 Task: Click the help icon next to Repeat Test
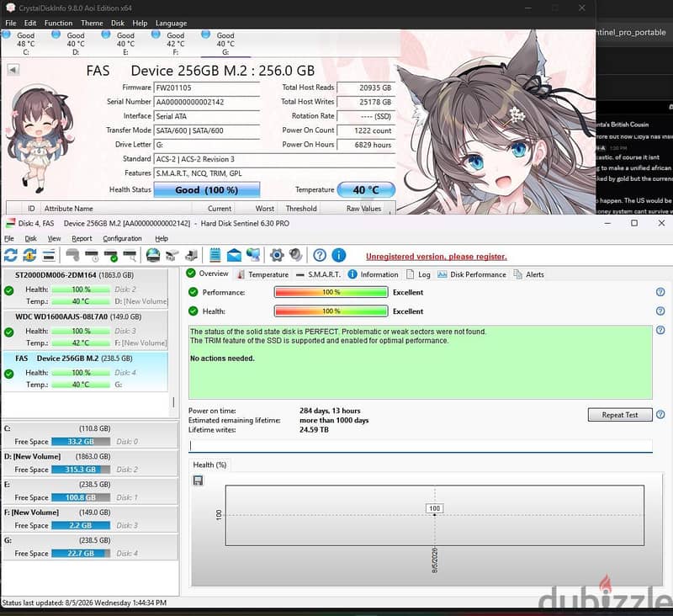click(x=660, y=414)
